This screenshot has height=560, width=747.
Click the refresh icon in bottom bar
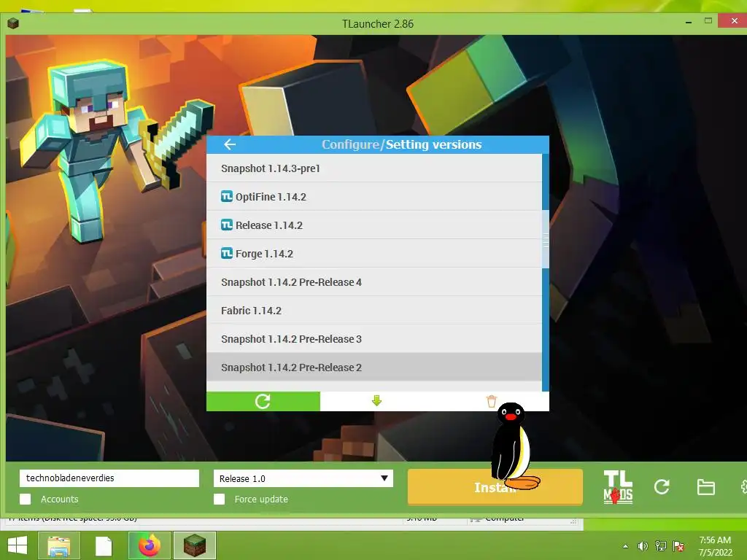tap(662, 486)
